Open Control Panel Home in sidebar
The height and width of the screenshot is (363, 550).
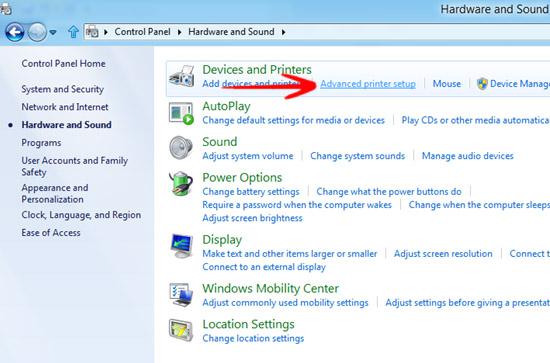(x=63, y=63)
